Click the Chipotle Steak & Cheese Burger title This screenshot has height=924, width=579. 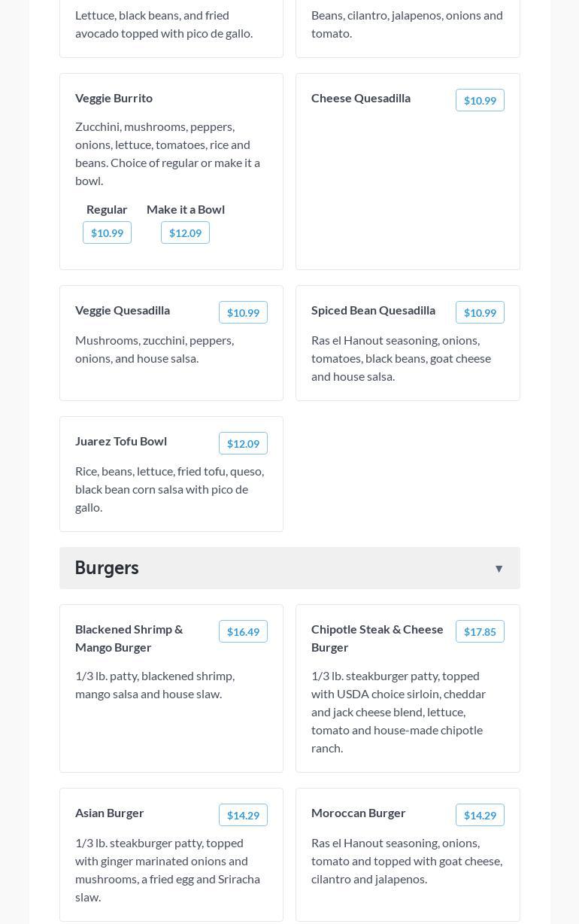[x=377, y=638]
